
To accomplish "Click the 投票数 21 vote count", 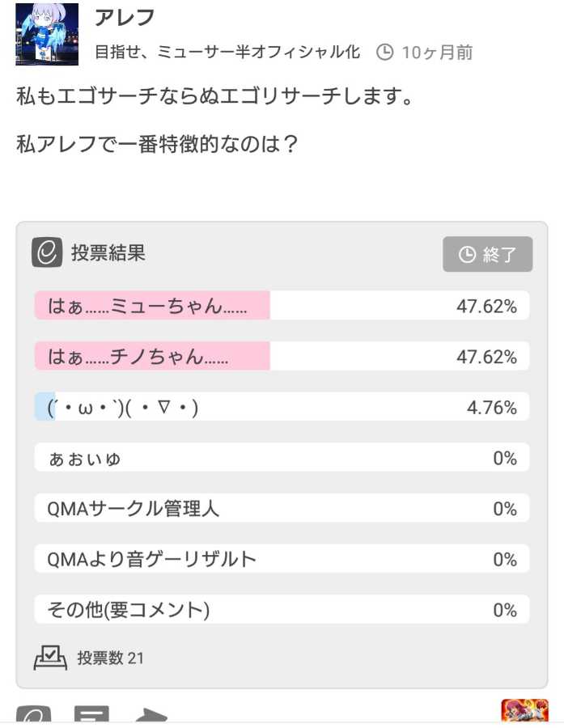I will (x=110, y=658).
